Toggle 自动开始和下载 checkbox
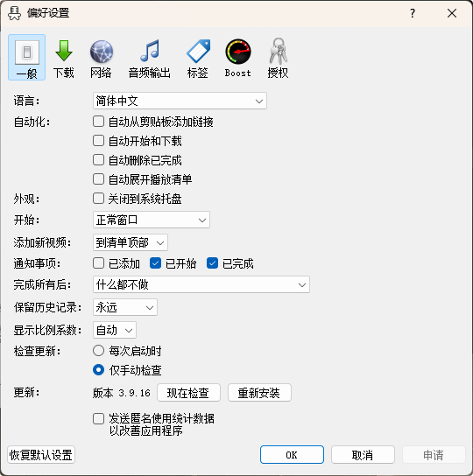Image resolution: width=473 pixels, height=476 pixels. pyautogui.click(x=98, y=141)
